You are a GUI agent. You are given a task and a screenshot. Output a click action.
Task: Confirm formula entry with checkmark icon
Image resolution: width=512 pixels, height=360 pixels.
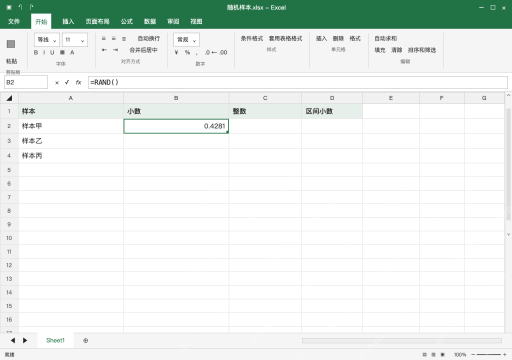click(67, 82)
